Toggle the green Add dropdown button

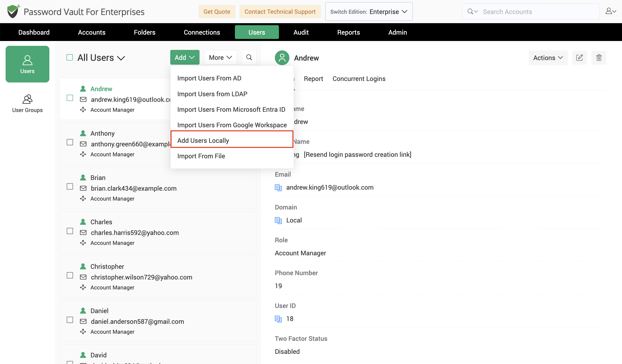[185, 58]
